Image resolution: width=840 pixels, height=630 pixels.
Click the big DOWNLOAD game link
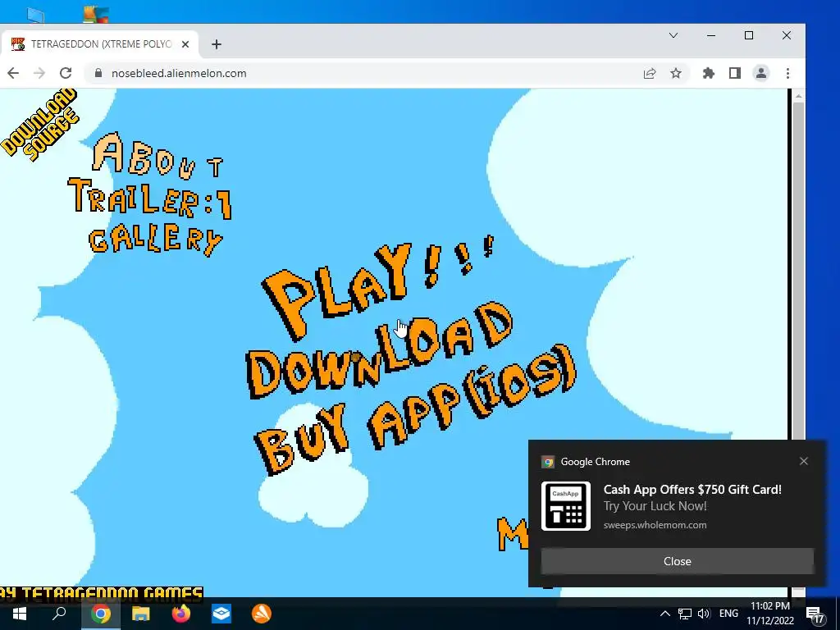(379, 351)
